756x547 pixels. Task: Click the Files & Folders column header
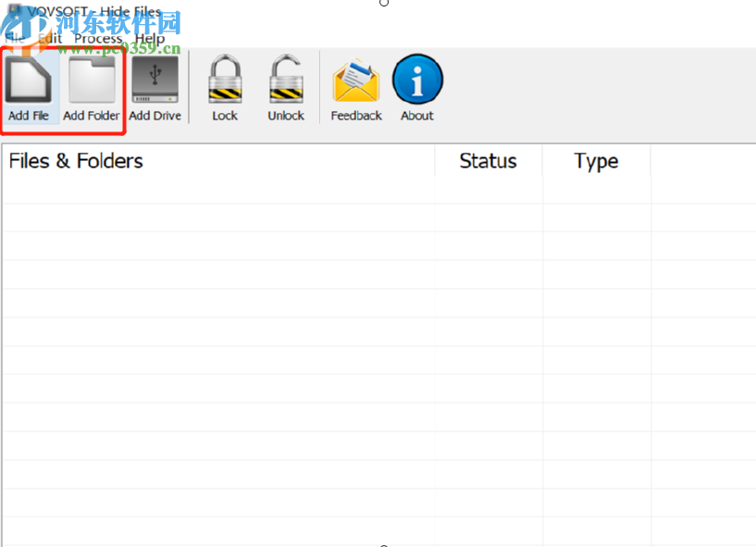click(76, 161)
